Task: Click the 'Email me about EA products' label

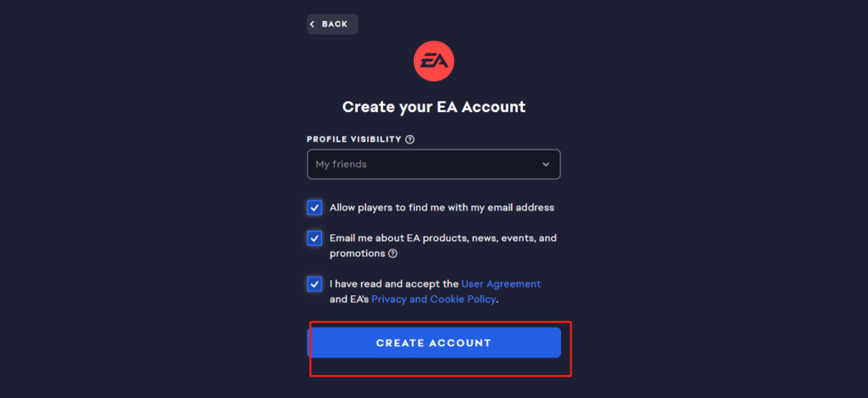Action: click(442, 245)
